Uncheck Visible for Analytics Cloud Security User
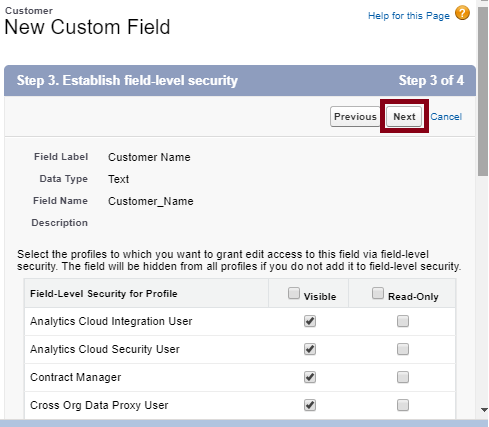The height and width of the screenshot is (427, 489). pyautogui.click(x=310, y=349)
